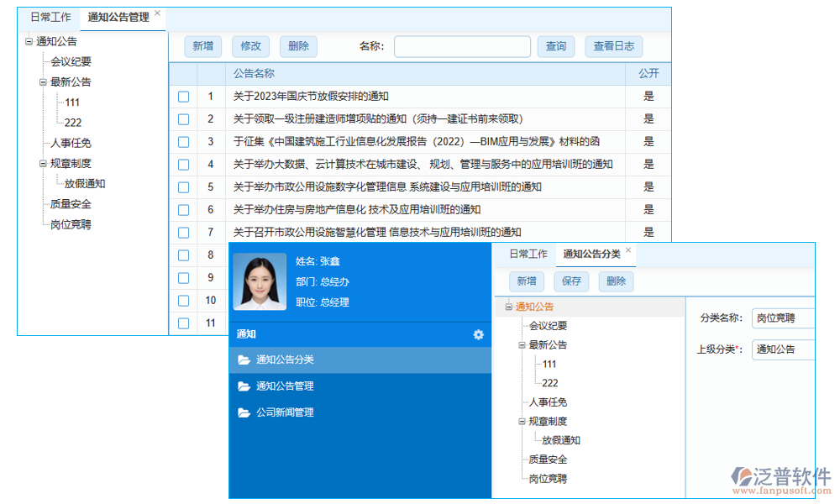Open 公司新闻管理 in the blue menu
Viewport: 840px width, 504px height.
coord(284,412)
